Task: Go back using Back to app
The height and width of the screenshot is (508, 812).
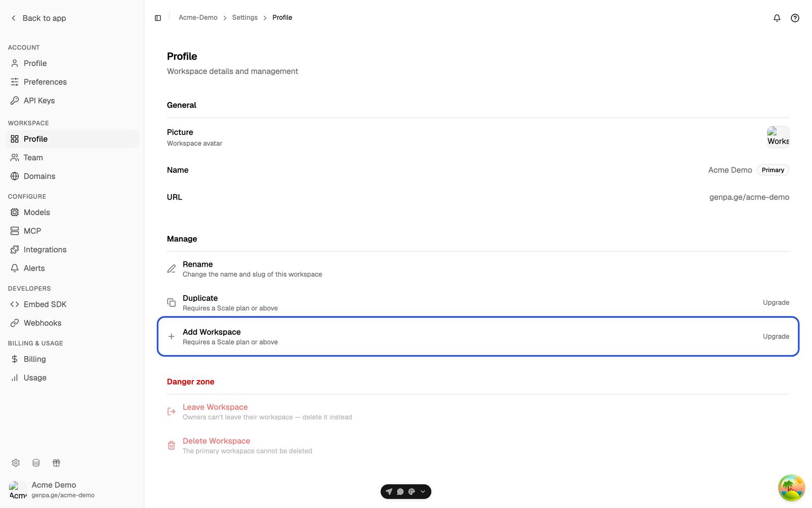Action: (x=39, y=18)
